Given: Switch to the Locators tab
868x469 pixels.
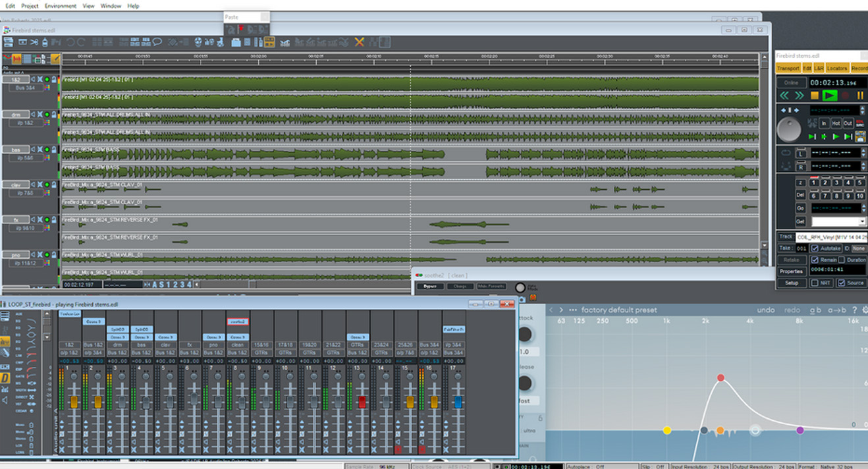Looking at the screenshot, I should (837, 69).
